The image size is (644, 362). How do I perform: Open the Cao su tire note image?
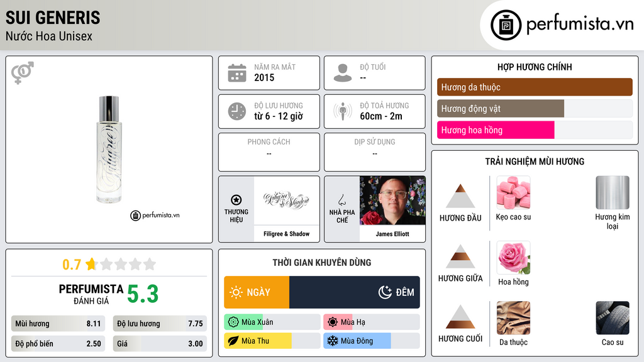613,317
